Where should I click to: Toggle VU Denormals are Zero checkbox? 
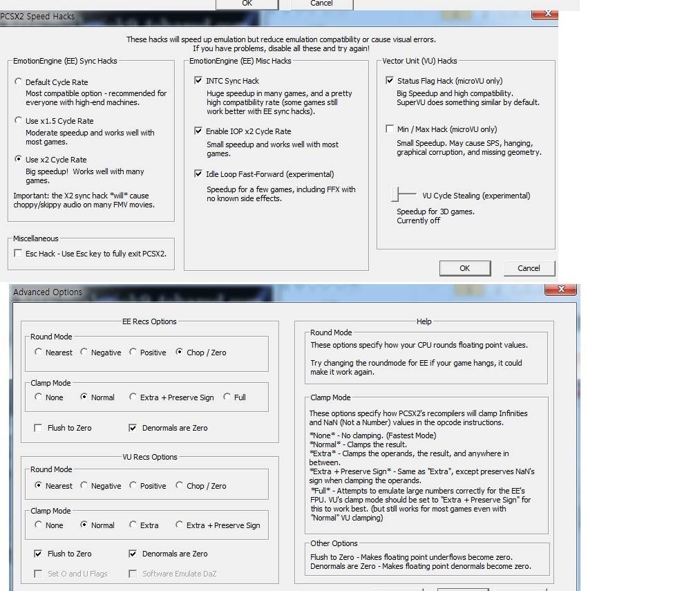[x=133, y=554]
